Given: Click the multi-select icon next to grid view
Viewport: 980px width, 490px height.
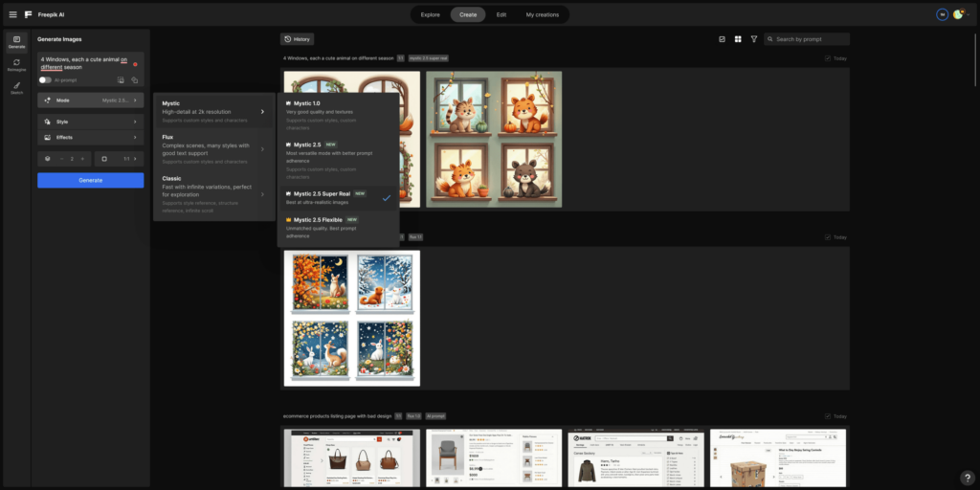Looking at the screenshot, I should (x=722, y=39).
